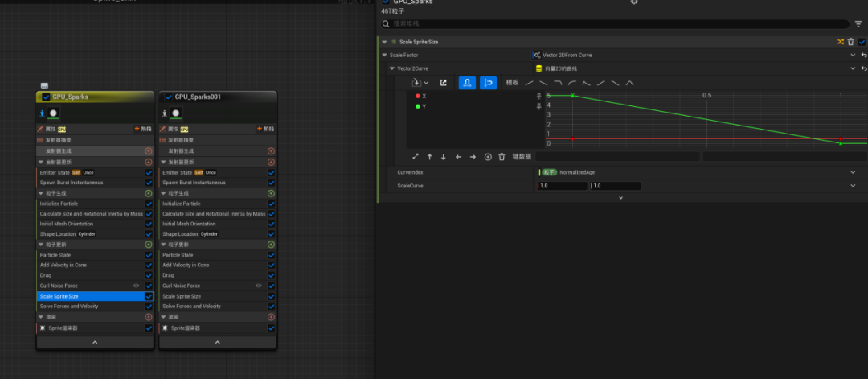Open the NormalizedAge CurveIndex dropdown
This screenshot has width=868, height=379.
click(x=853, y=172)
